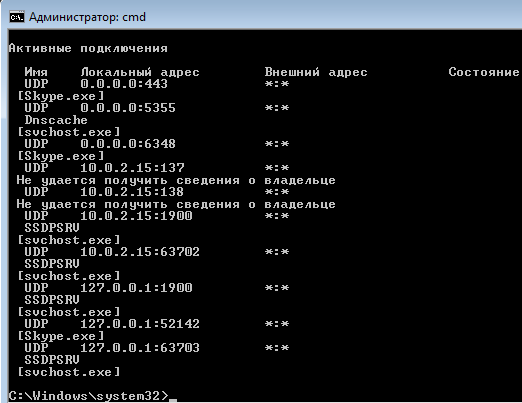
Task: Click the address 10.0.2.15:63702
Action: (x=140, y=252)
